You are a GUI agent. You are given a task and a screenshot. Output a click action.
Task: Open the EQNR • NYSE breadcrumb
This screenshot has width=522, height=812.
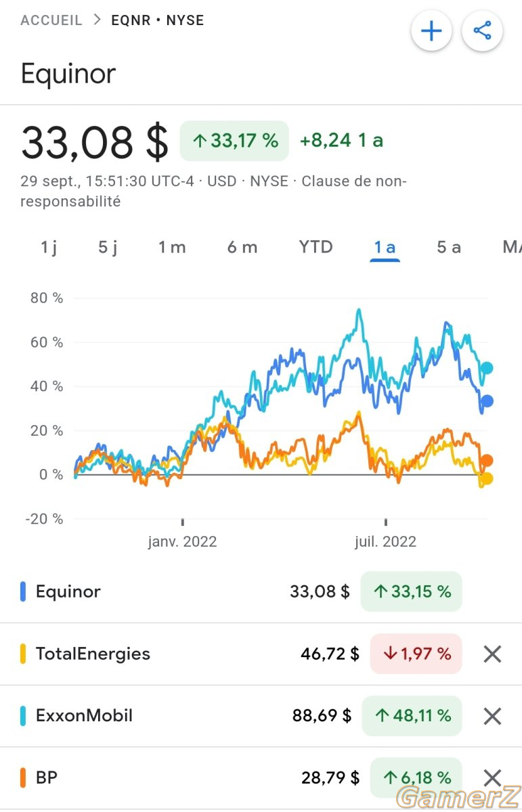[x=158, y=20]
